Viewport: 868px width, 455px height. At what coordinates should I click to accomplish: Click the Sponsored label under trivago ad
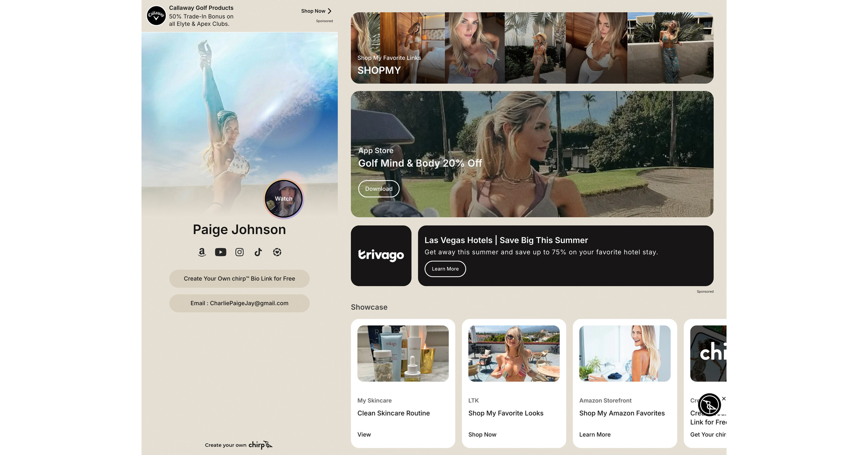(705, 292)
